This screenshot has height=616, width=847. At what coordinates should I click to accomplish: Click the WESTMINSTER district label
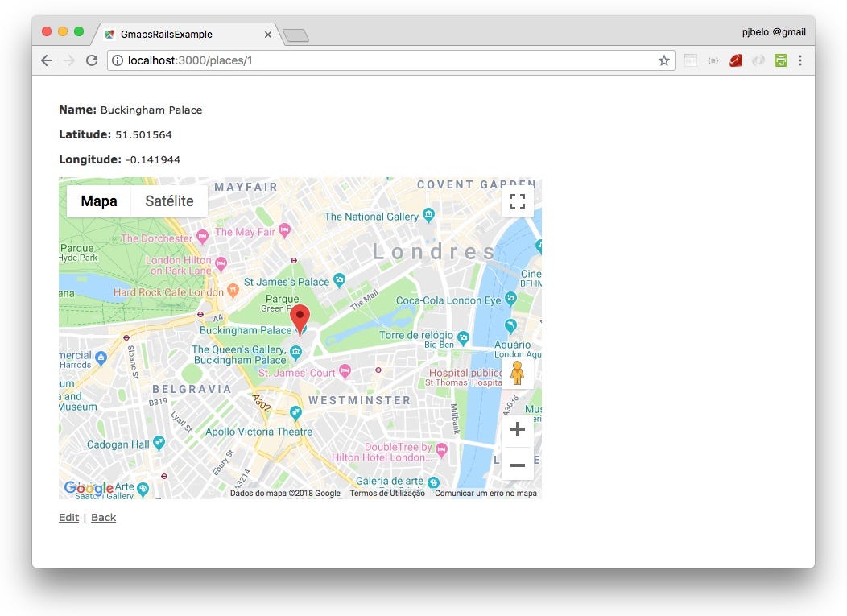(x=360, y=400)
